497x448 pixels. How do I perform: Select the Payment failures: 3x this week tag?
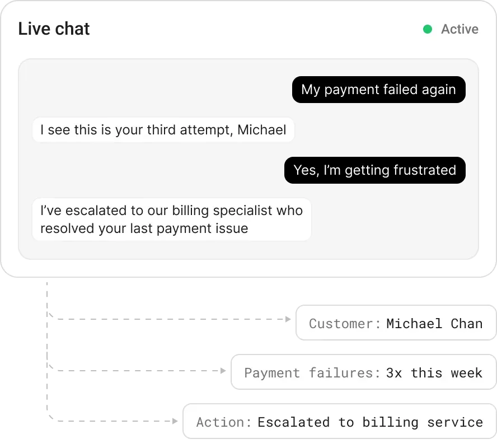363,372
